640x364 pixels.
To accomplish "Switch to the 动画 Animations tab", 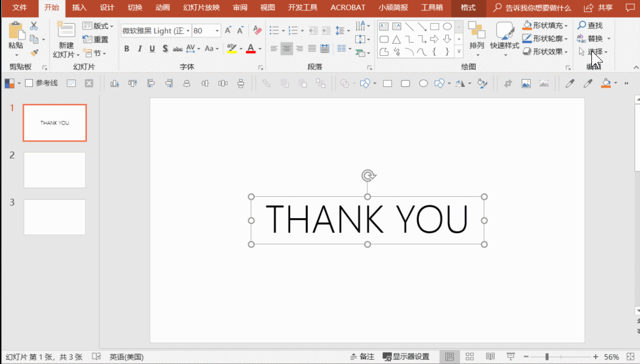I will pyautogui.click(x=162, y=7).
